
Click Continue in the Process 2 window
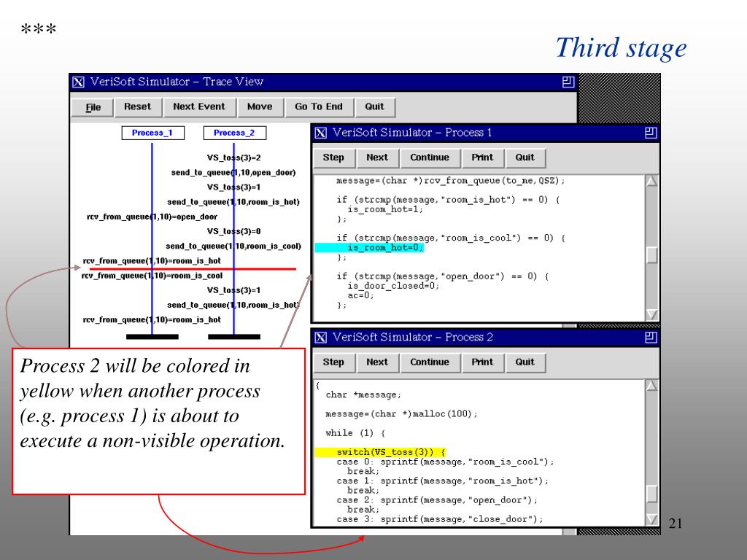tap(430, 362)
